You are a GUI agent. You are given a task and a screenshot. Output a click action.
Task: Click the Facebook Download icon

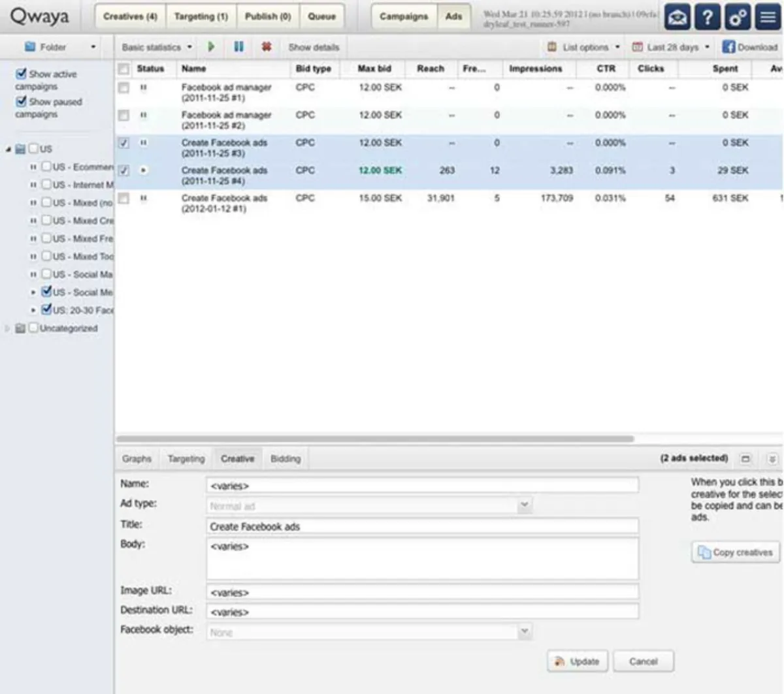pyautogui.click(x=728, y=47)
